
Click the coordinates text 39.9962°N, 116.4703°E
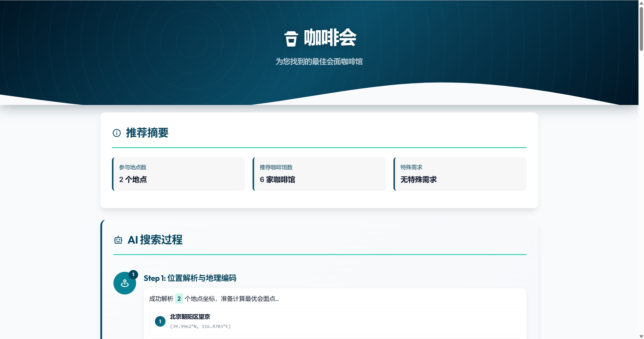[200, 326]
